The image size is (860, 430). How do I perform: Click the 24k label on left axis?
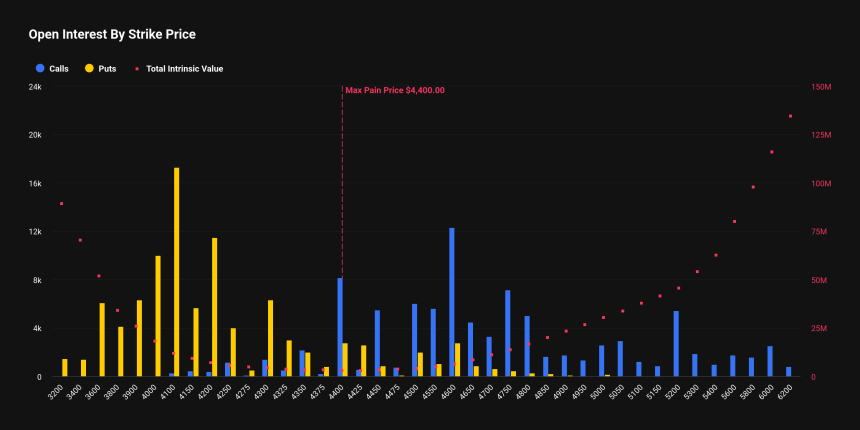point(35,87)
